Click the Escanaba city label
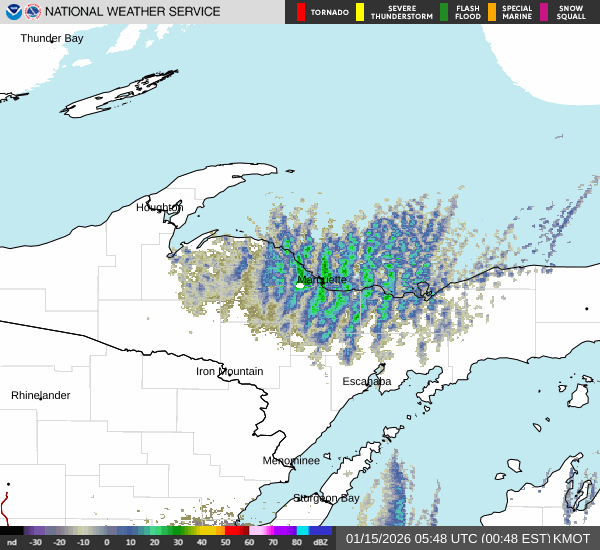This screenshot has height=550, width=600. coord(367,382)
